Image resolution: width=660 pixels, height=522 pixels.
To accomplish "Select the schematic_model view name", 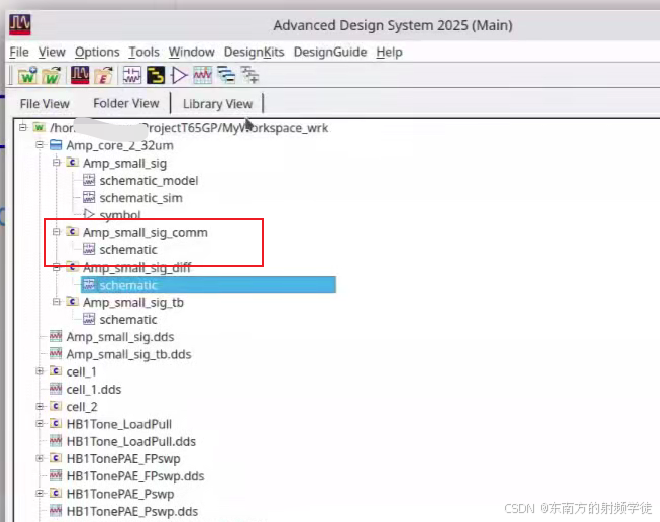I will [149, 181].
